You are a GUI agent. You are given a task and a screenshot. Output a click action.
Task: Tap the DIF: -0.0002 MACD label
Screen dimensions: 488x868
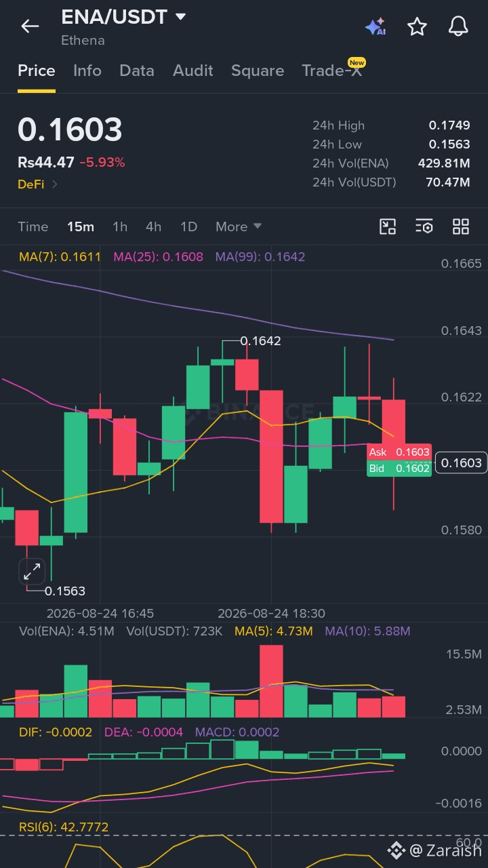pos(56,732)
